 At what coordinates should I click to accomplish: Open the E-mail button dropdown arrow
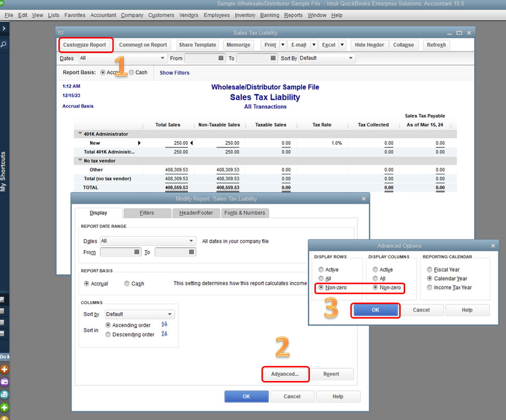point(314,45)
